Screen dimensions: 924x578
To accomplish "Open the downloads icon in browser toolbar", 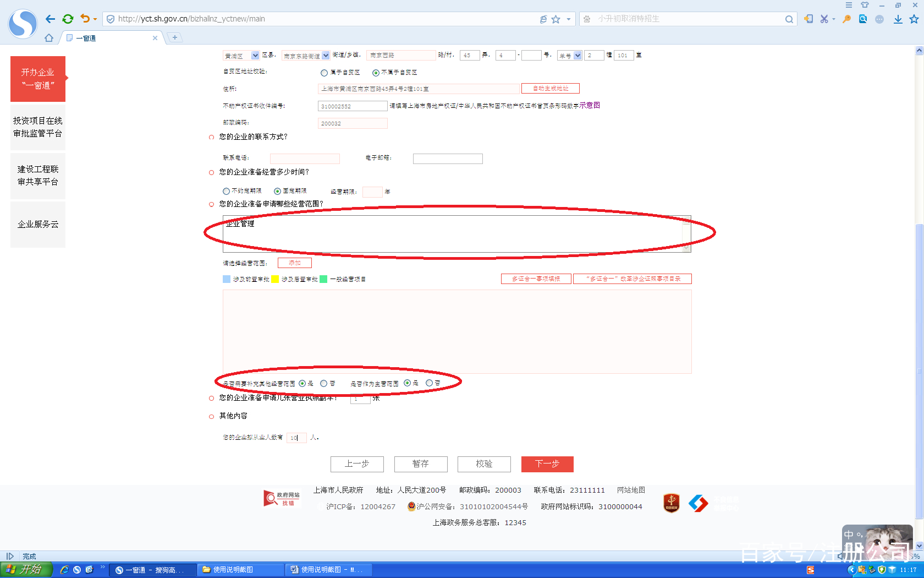I will 897,18.
